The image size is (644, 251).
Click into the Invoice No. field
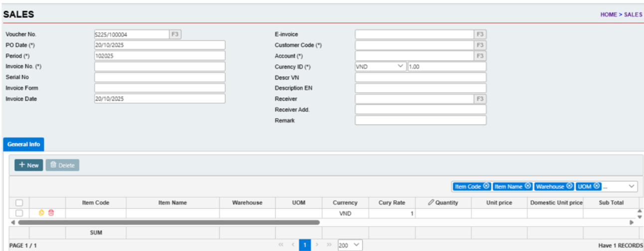click(x=160, y=67)
